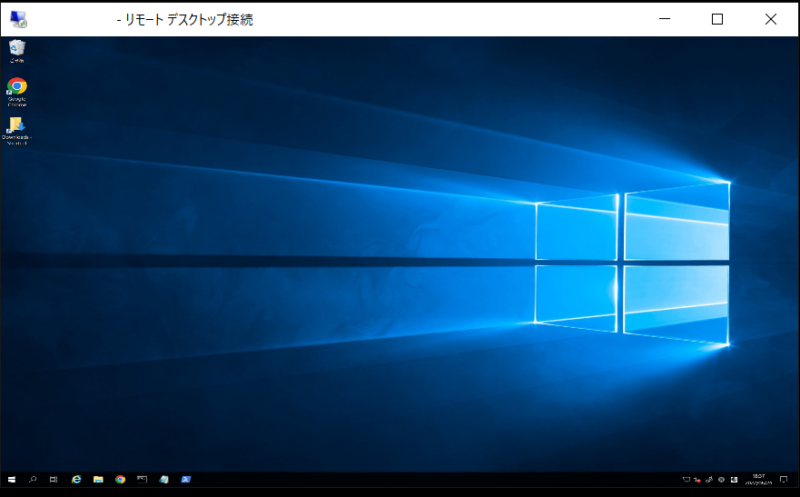Open the notebook-shaped app in the taskbar
This screenshot has width=800, height=497.
click(164, 479)
